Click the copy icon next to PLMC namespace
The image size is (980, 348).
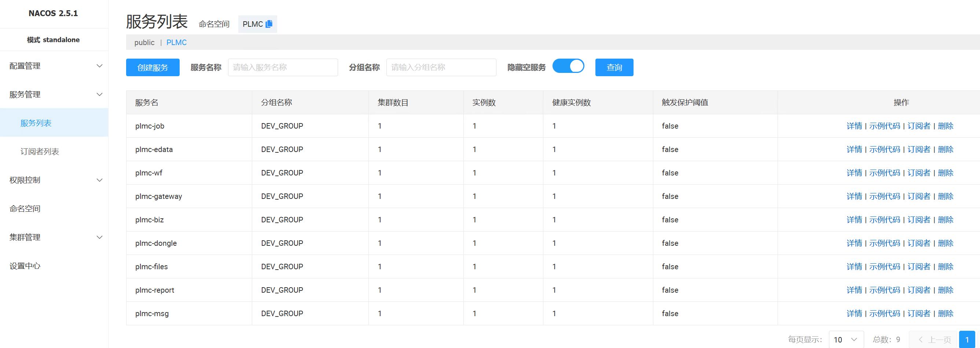pos(269,24)
